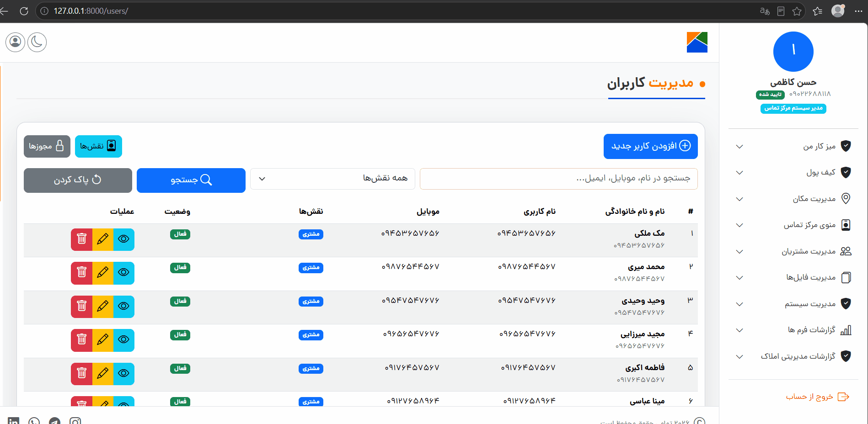The height and width of the screenshot is (424, 868).
Task: Delete user مک ملکی with the trash icon
Action: click(81, 239)
